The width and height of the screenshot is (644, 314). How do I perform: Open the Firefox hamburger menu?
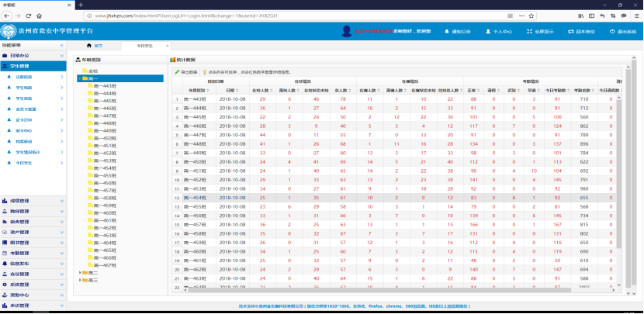[x=636, y=16]
